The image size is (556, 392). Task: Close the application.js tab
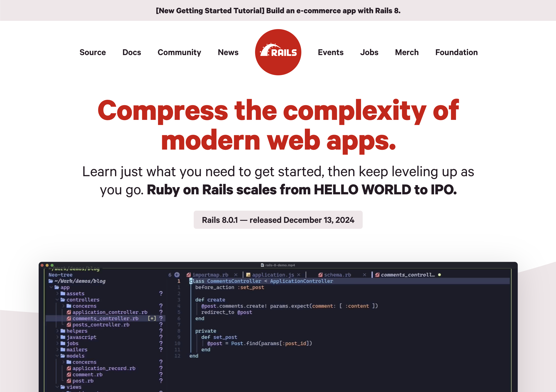pos(299,275)
